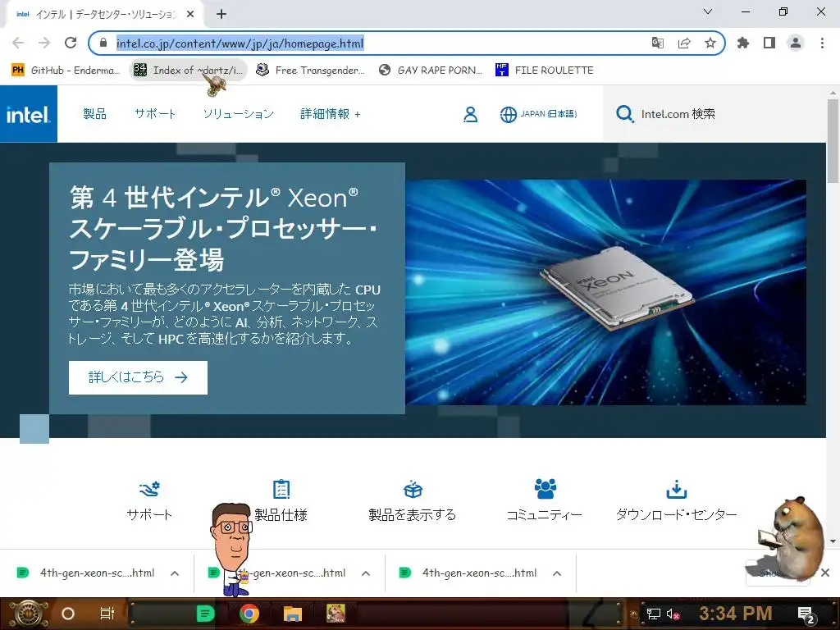840x630 pixels.
Task: Open the notification center icon
Action: click(x=806, y=614)
